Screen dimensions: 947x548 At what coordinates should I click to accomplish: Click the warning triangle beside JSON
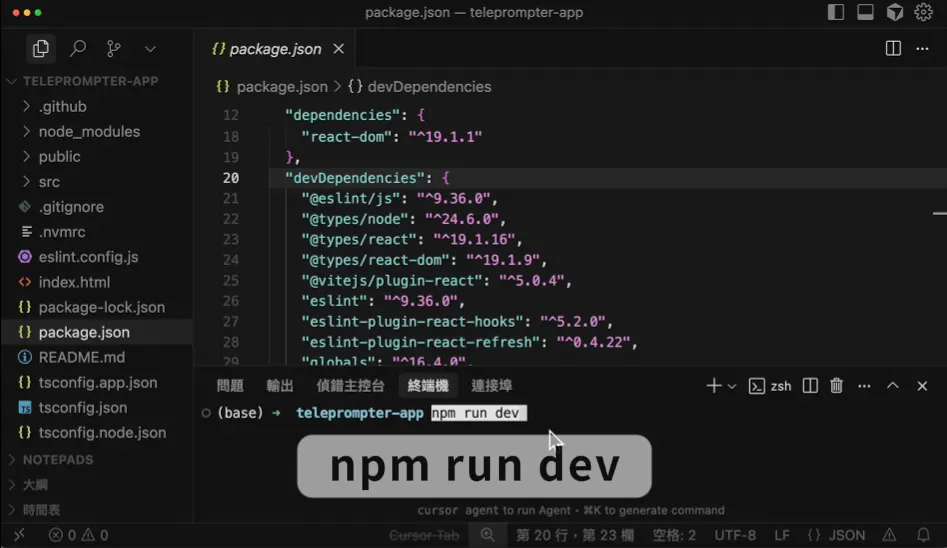[890, 535]
